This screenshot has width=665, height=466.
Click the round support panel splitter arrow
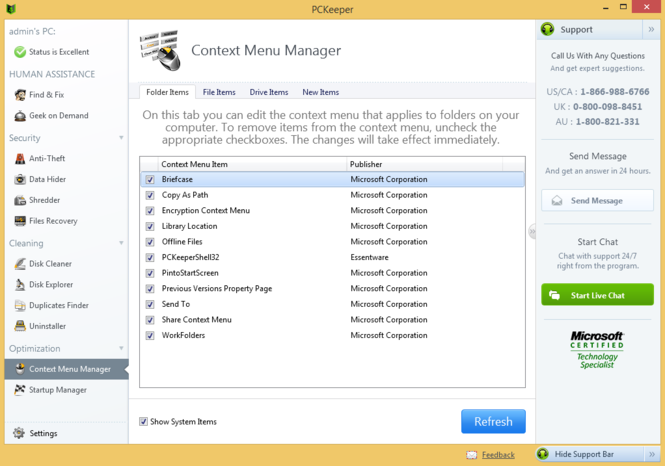(x=532, y=232)
